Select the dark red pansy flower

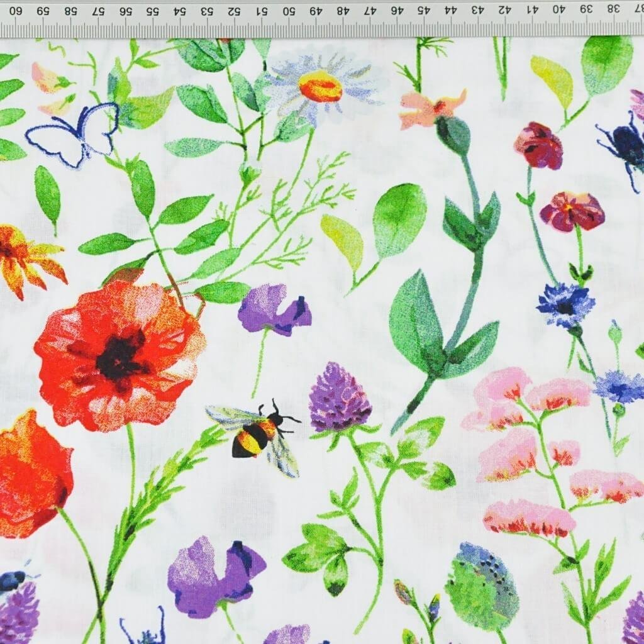pyautogui.click(x=572, y=211)
